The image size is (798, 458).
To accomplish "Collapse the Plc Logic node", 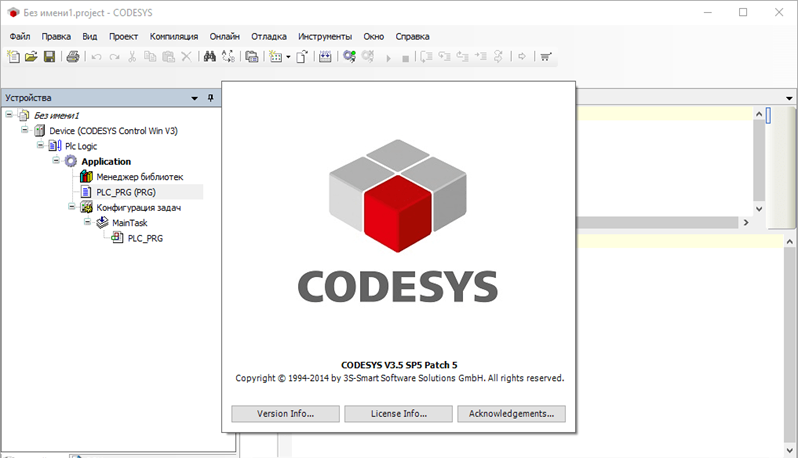I will point(40,145).
